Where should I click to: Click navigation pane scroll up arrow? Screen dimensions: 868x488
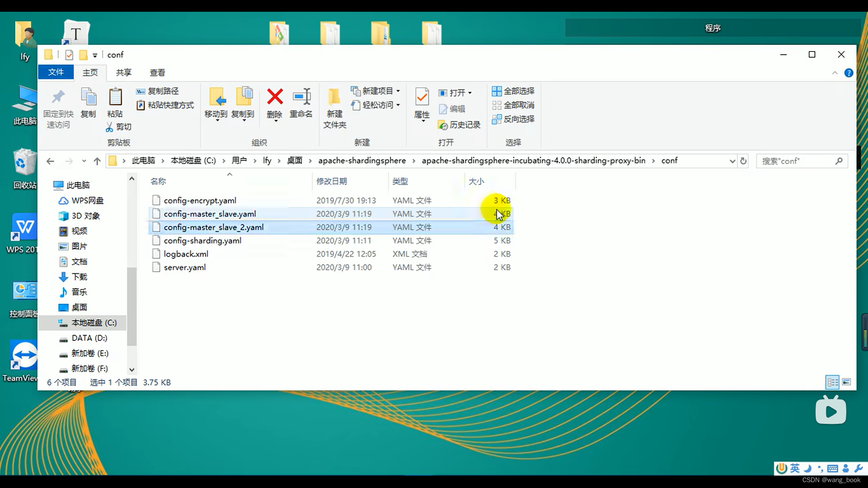132,178
